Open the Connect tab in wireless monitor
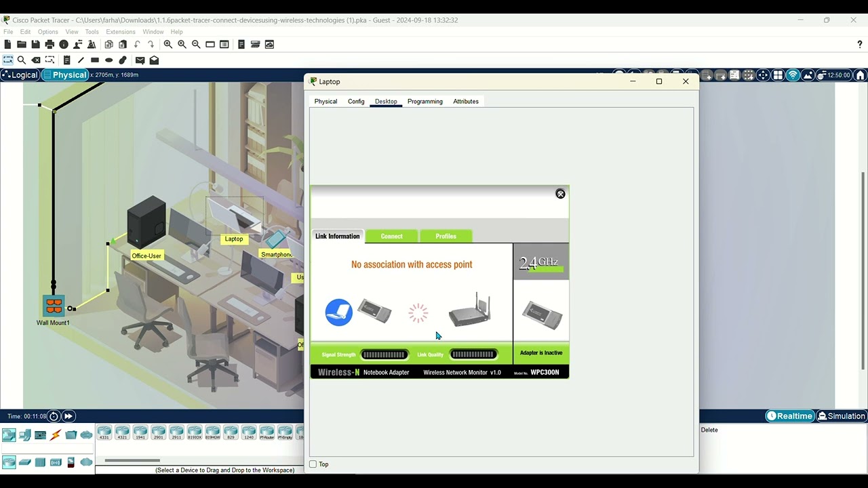 (x=391, y=237)
